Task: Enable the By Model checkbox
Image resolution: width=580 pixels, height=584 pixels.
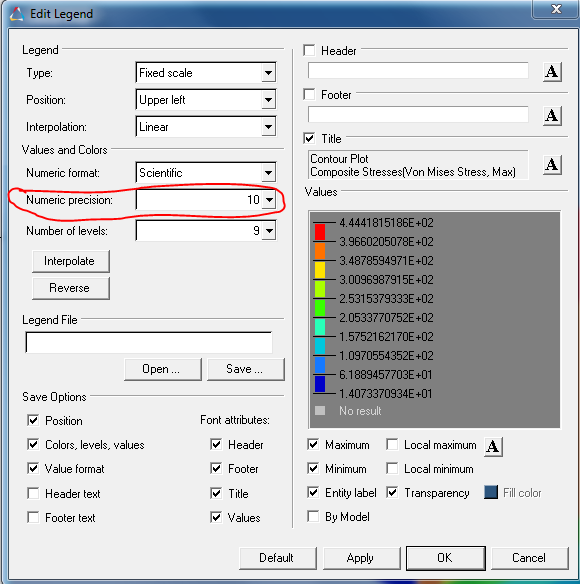Action: pos(313,517)
